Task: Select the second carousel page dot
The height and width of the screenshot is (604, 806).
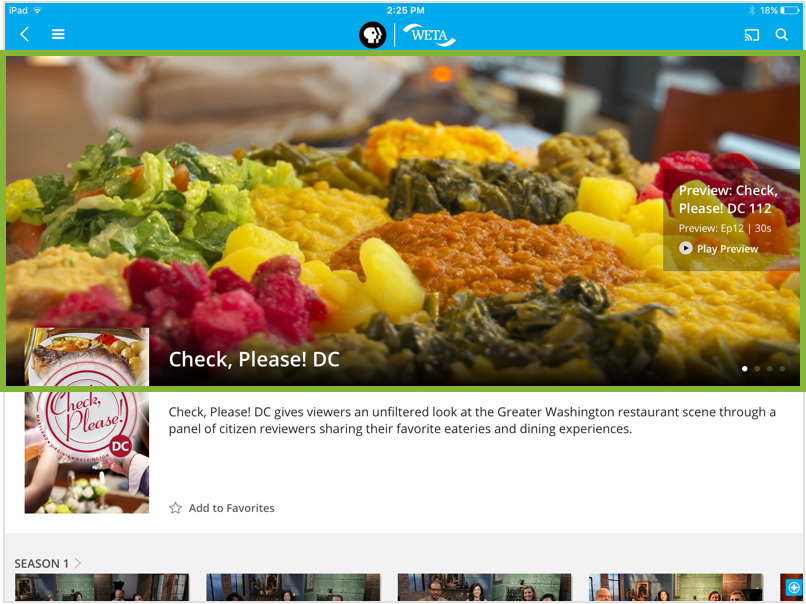Action: 757,369
